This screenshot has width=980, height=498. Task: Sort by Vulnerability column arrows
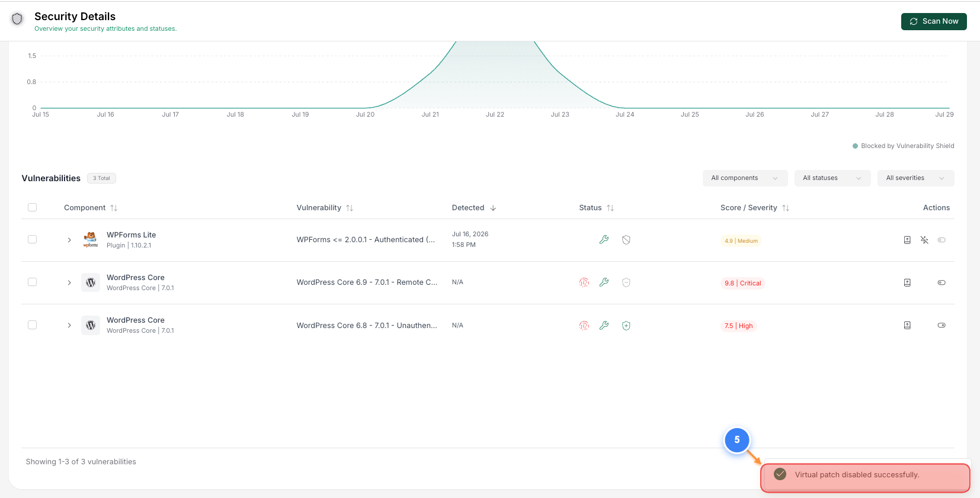pyautogui.click(x=350, y=208)
